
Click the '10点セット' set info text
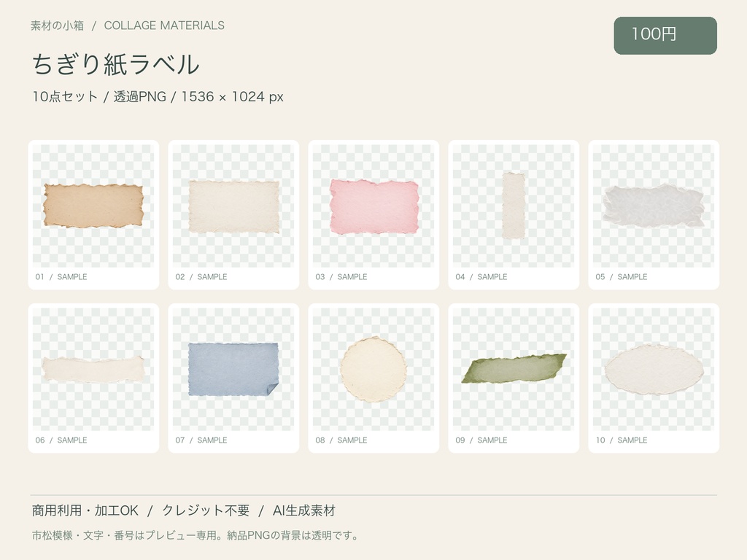[x=65, y=97]
